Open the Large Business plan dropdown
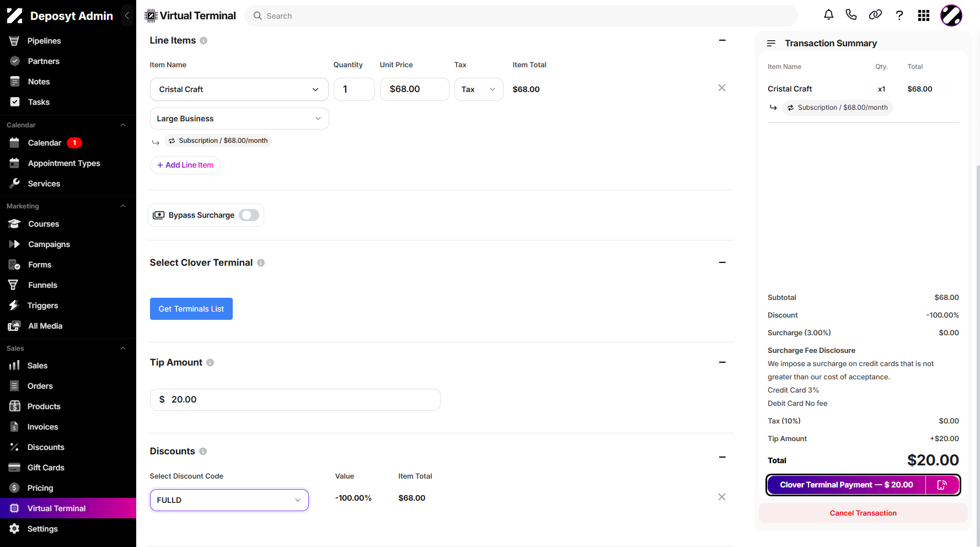This screenshot has width=980, height=547. pyautogui.click(x=239, y=119)
